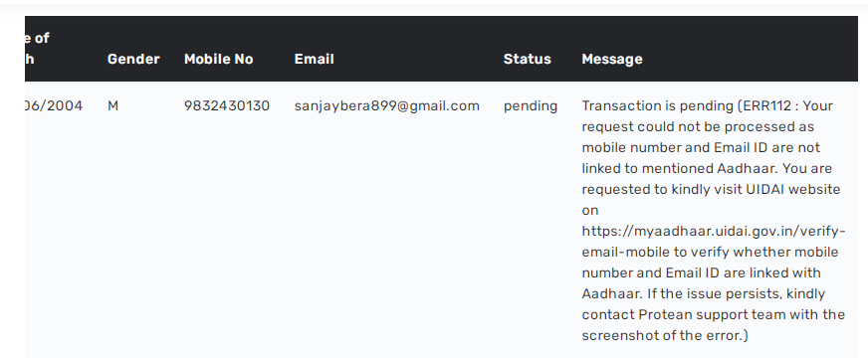
Task: Click the partially visible date of birth header
Action: pyautogui.click(x=37, y=49)
